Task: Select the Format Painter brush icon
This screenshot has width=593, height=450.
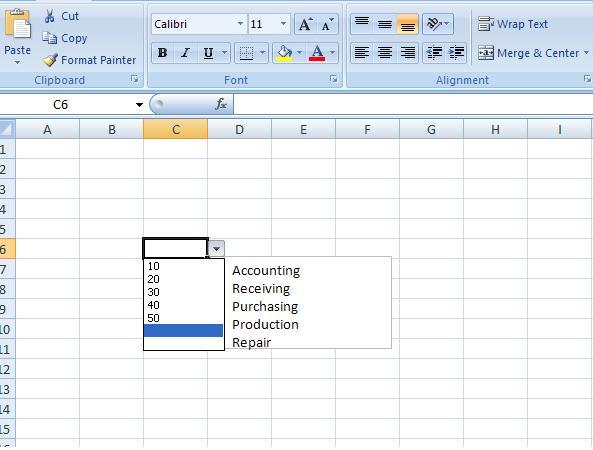Action: (x=50, y=60)
